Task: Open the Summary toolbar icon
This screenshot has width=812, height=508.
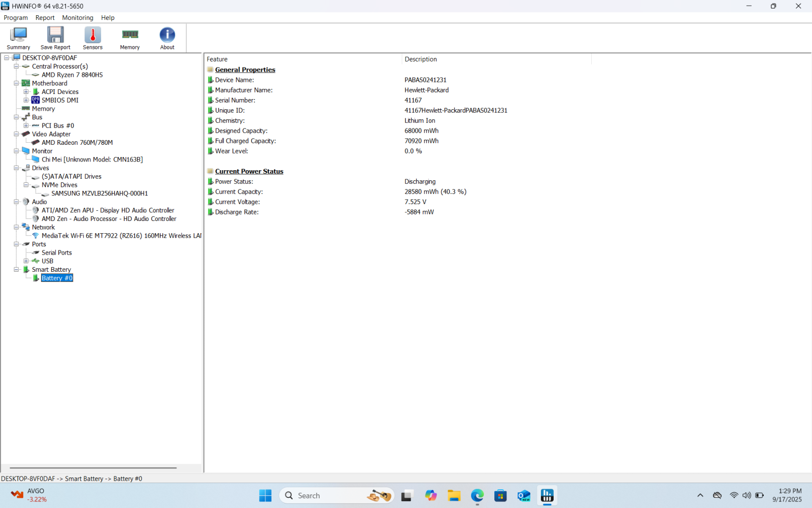Action: (x=18, y=38)
